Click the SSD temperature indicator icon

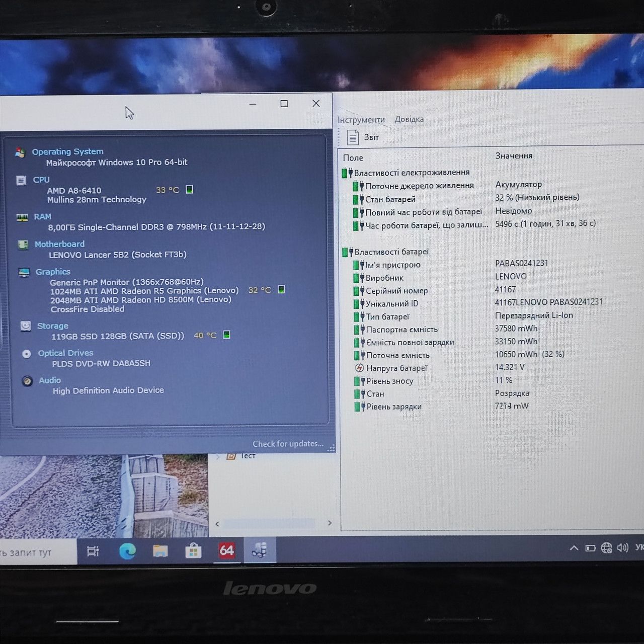(227, 335)
